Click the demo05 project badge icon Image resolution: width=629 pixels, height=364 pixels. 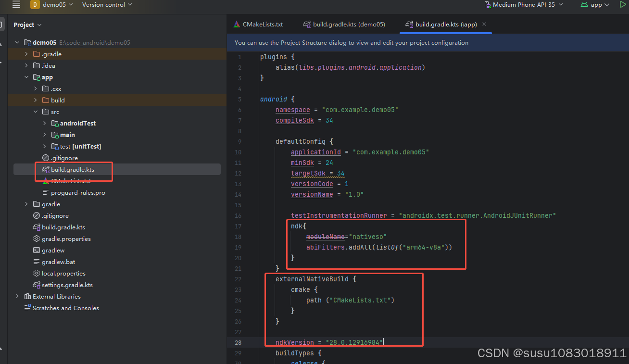pyautogui.click(x=35, y=5)
